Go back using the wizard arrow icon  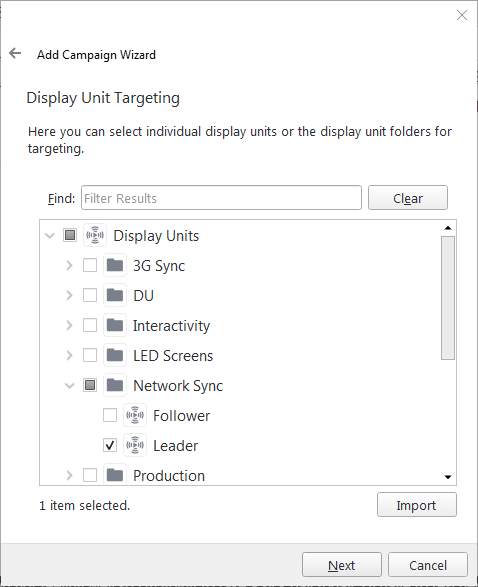tap(15, 53)
